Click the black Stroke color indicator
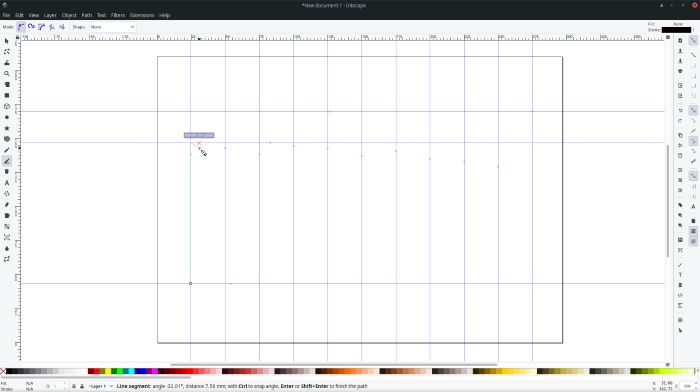Image resolution: width=700 pixels, height=392 pixels. (676, 30)
